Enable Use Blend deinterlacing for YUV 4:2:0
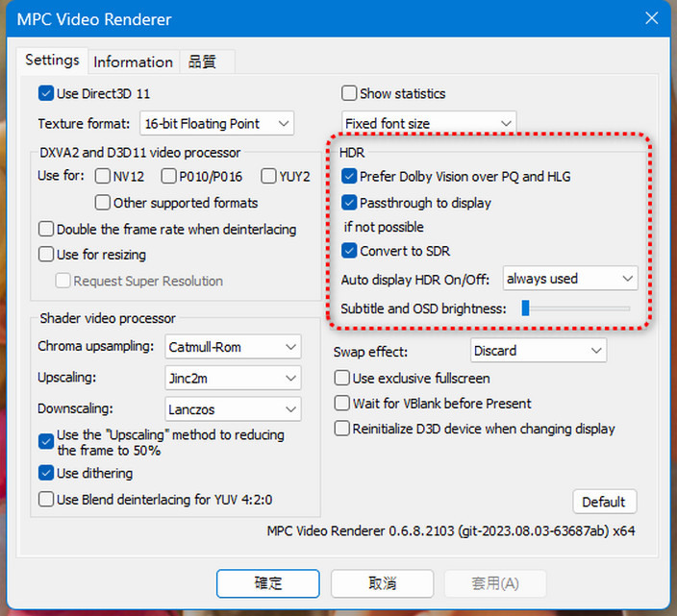 click(46, 499)
